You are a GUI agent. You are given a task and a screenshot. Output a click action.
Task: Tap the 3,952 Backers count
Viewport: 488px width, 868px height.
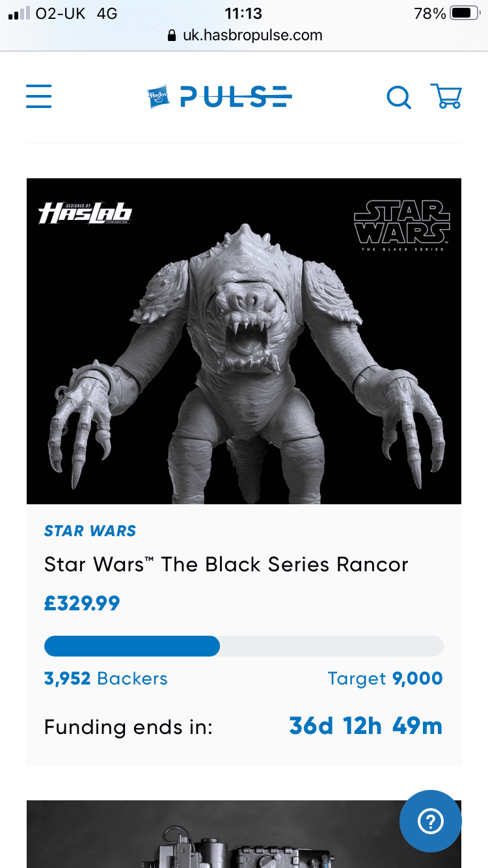[106, 679]
